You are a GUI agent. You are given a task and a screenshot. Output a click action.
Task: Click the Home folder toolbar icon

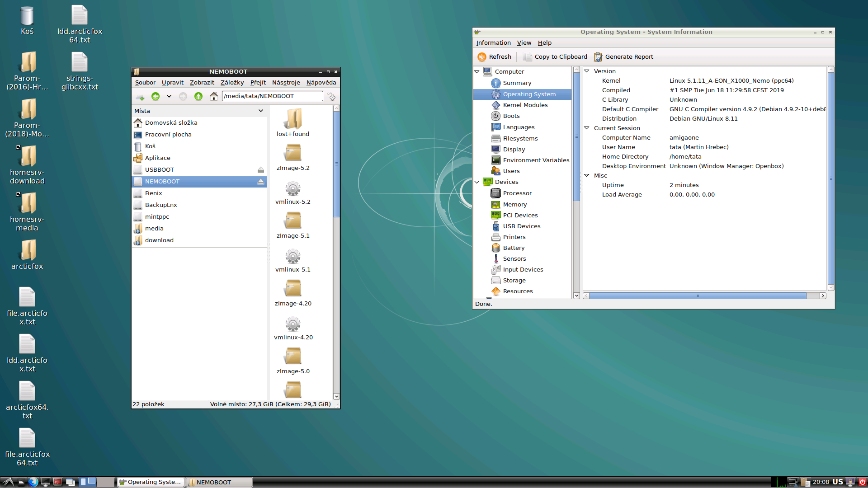click(x=214, y=96)
